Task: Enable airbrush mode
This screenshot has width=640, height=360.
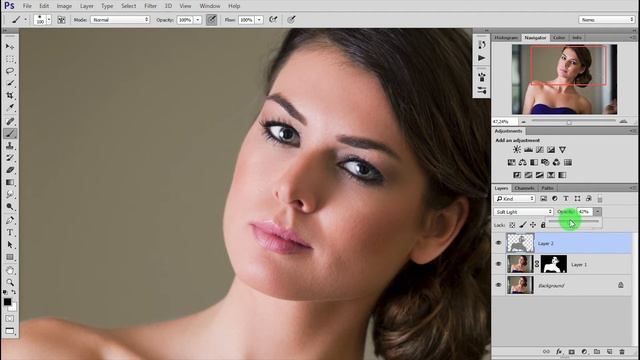Action: (x=273, y=20)
